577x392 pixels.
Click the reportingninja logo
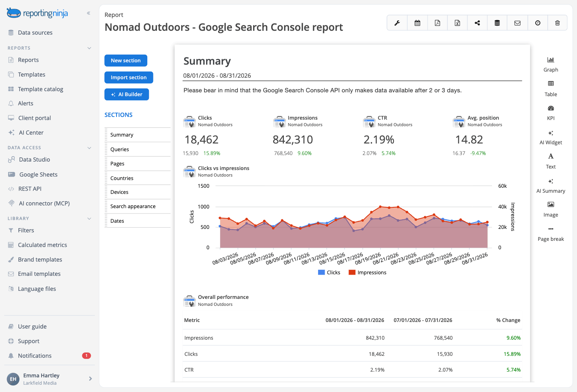(x=37, y=13)
